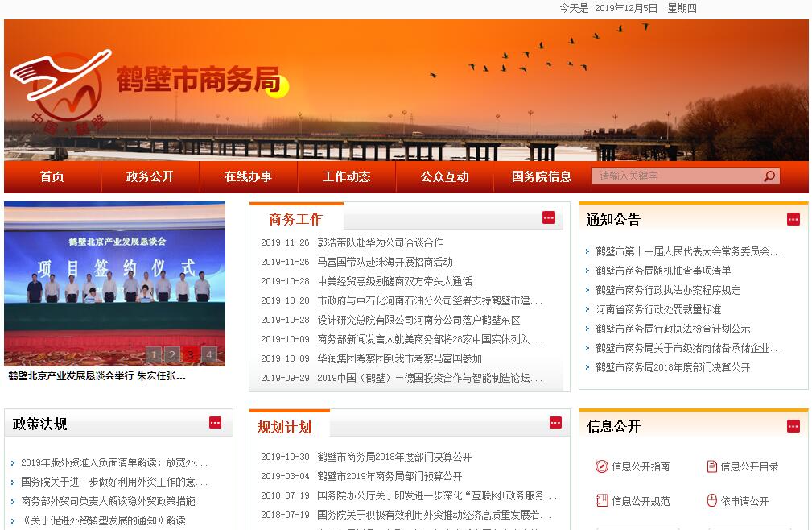The height and width of the screenshot is (530, 812).
Task: Click the search magnifier icon
Action: point(769,176)
